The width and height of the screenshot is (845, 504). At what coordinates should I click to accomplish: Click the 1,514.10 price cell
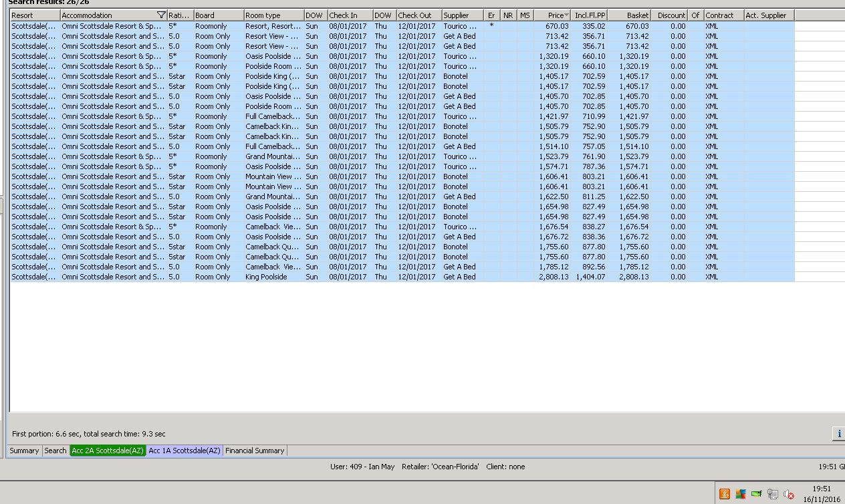(x=554, y=146)
